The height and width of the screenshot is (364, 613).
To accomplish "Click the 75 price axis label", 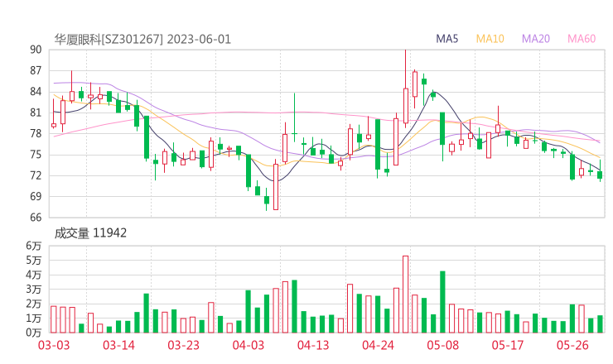I will coord(36,155).
